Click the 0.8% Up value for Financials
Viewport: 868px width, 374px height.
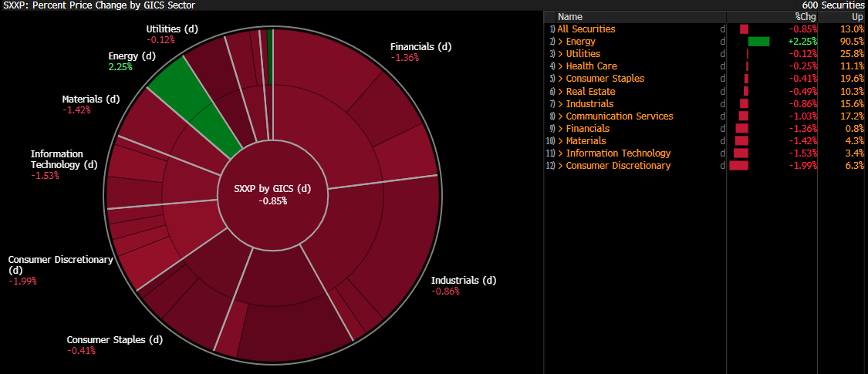pos(853,128)
